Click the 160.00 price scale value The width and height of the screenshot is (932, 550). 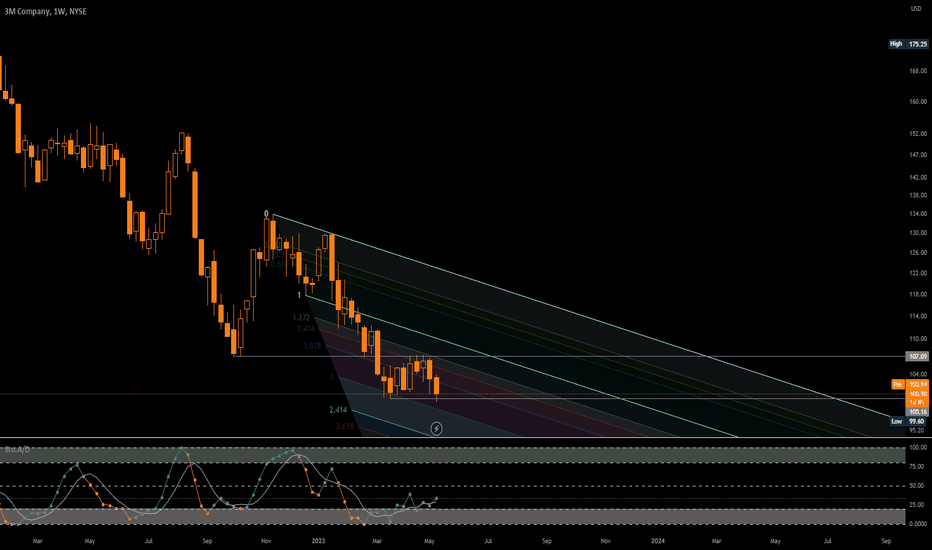click(x=918, y=102)
